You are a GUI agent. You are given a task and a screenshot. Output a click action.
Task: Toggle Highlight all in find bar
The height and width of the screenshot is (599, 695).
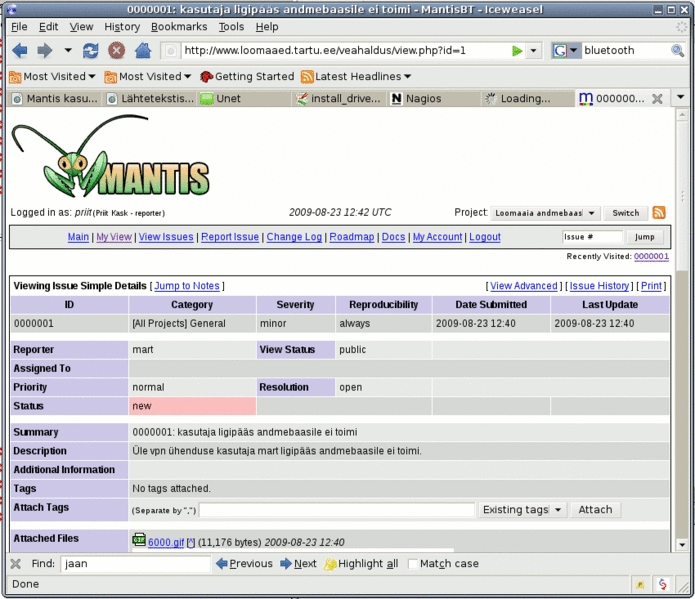(x=360, y=564)
